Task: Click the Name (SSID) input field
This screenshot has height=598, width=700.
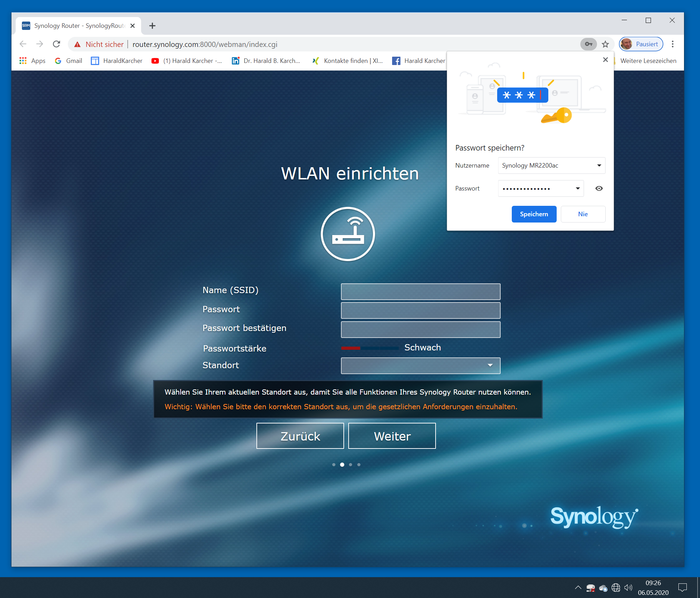Action: pos(420,291)
